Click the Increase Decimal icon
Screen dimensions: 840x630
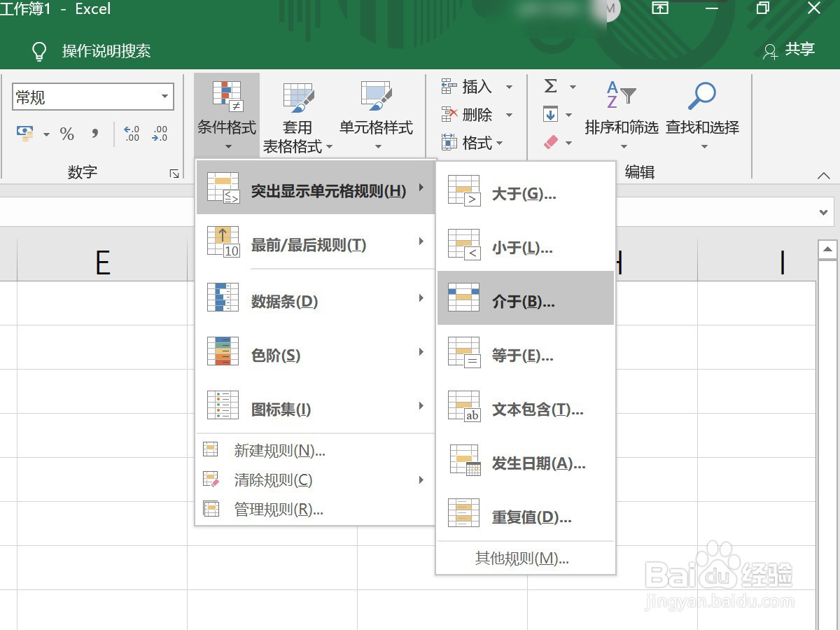point(132,134)
